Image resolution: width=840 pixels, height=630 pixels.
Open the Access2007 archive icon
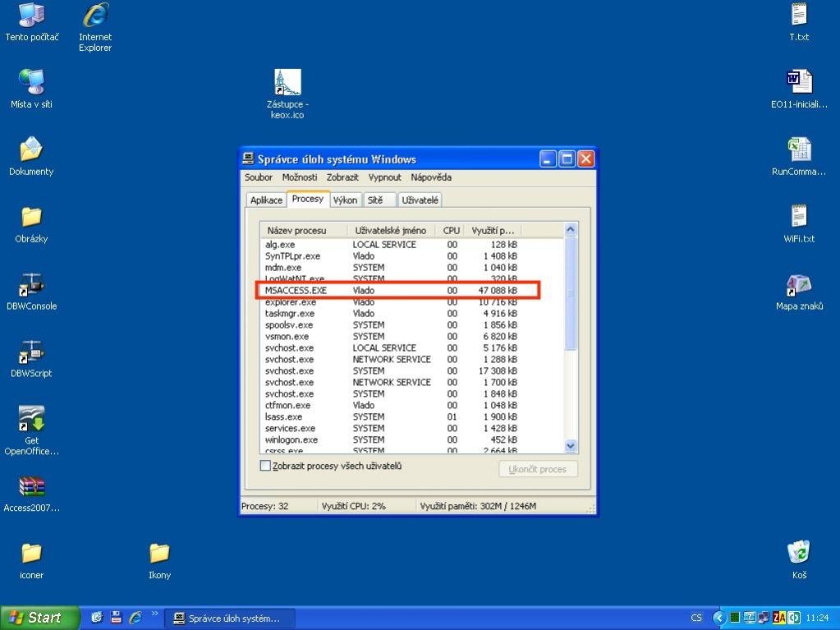(x=31, y=486)
